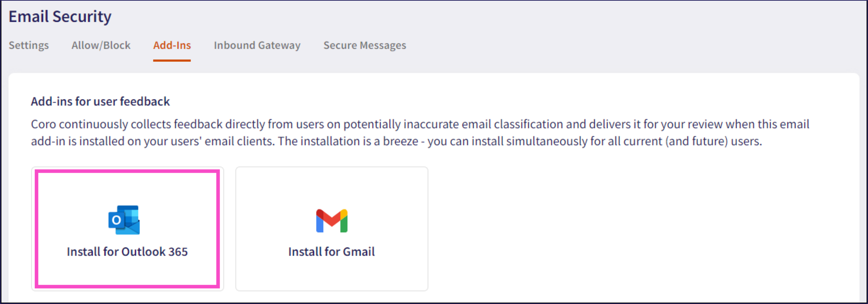Switch to the Allow/Block tab
The width and height of the screenshot is (868, 304).
[x=101, y=45]
